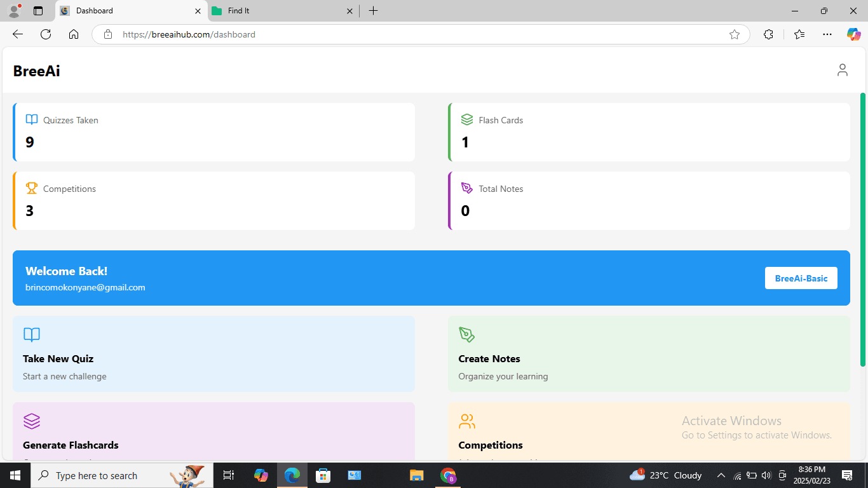This screenshot has height=488, width=868.
Task: Open the user account icon in BreeAi header
Action: [x=842, y=70]
